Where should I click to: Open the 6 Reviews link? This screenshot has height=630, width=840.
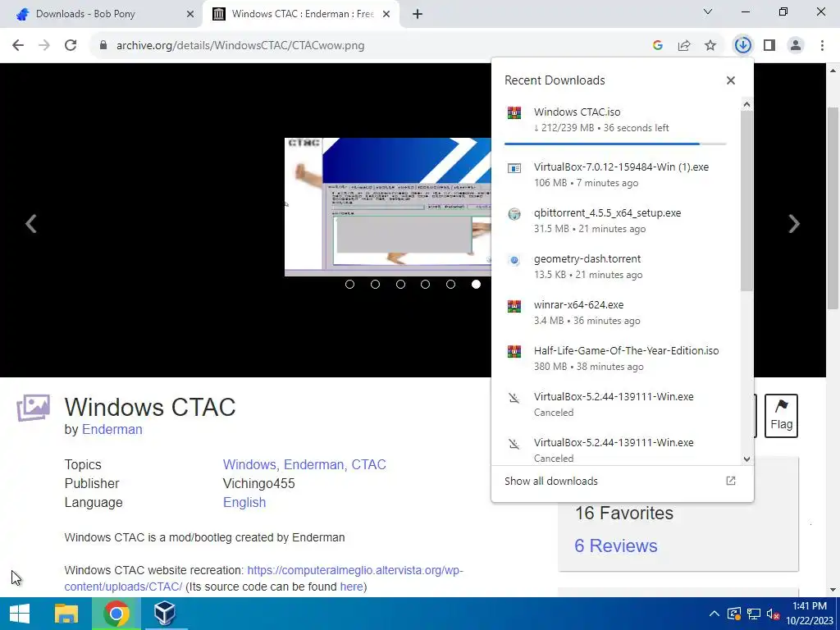(615, 546)
